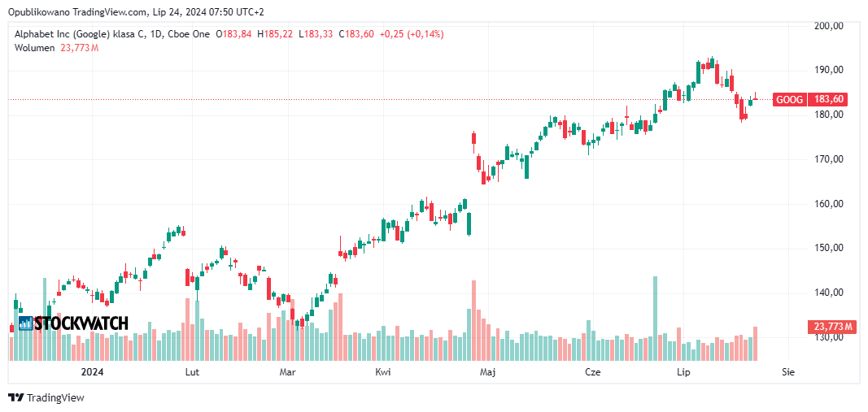Screen dimensions: 868x412
Task: Click the 150,00 price scale label
Action: point(828,248)
